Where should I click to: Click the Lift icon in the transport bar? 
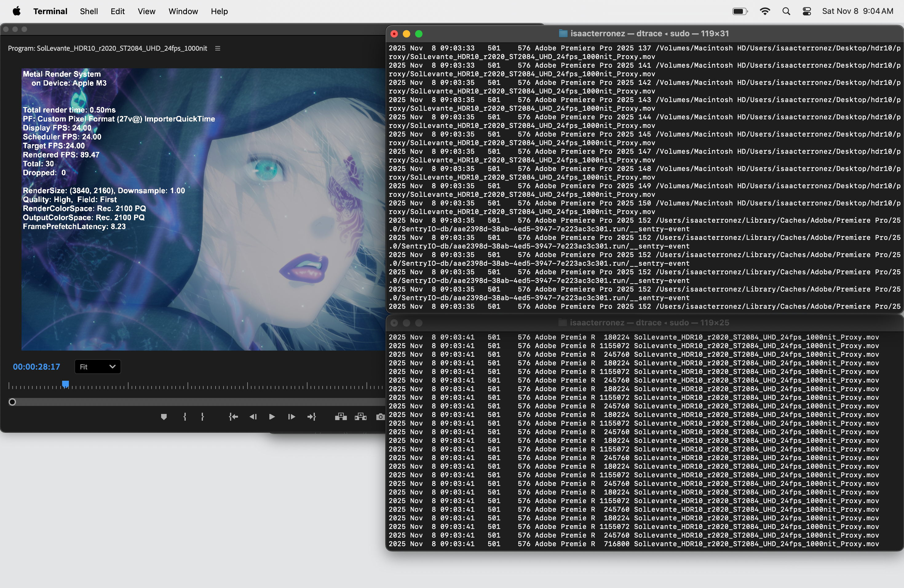tap(341, 417)
